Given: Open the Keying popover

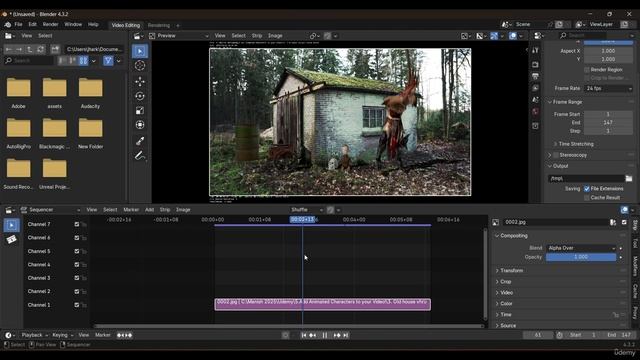Looking at the screenshot, I should point(62,335).
